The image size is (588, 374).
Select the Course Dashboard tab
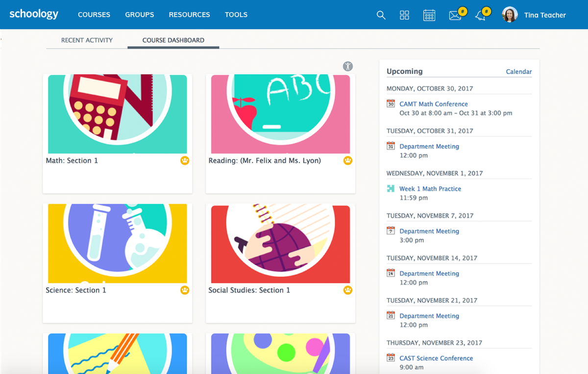[x=173, y=40]
